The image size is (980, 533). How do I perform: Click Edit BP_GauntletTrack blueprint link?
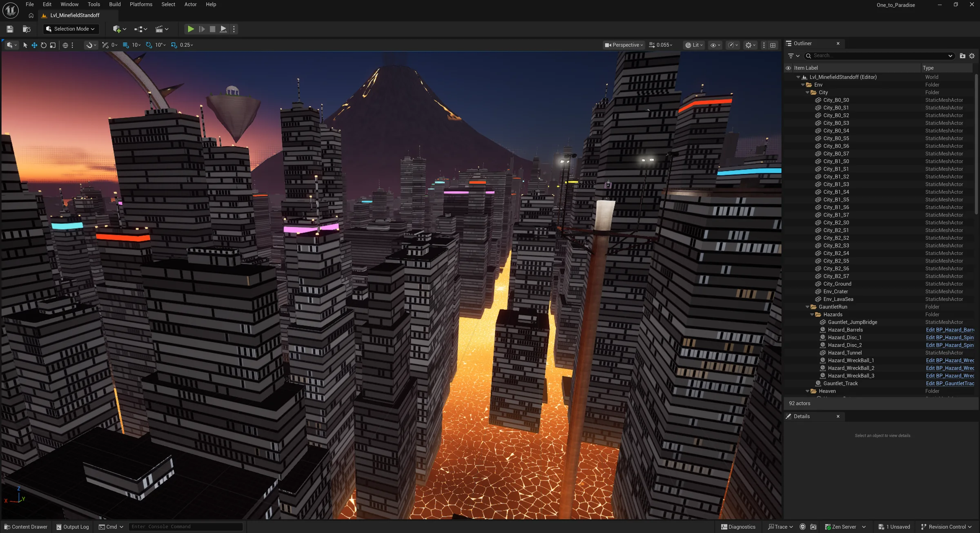(x=950, y=384)
